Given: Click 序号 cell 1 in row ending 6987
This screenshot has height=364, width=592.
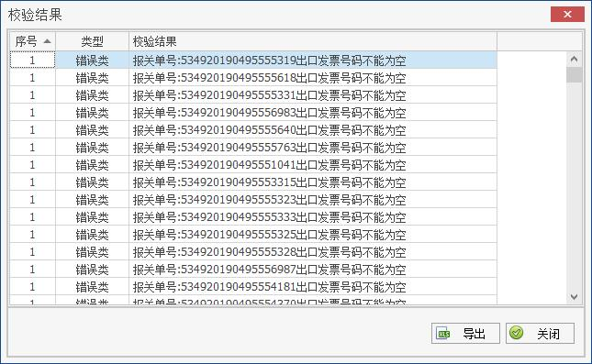Looking at the screenshot, I should pyautogui.click(x=32, y=270).
